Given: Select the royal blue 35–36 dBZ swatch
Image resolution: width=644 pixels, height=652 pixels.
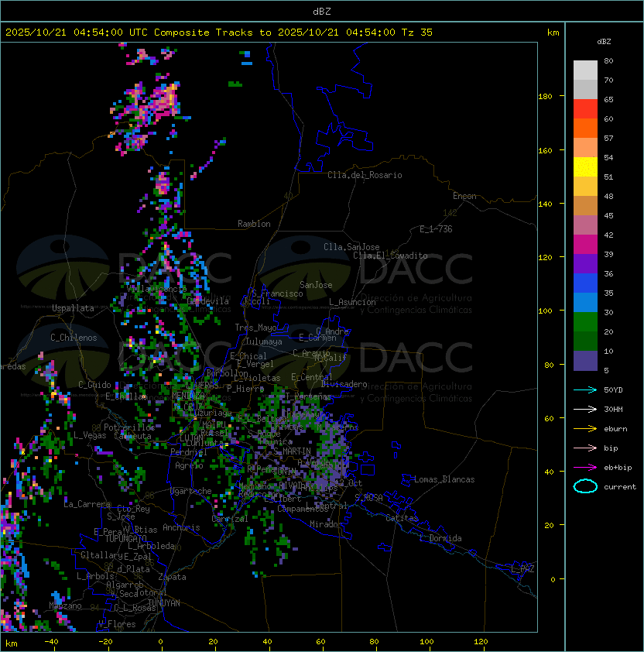Looking at the screenshot, I should [x=585, y=283].
